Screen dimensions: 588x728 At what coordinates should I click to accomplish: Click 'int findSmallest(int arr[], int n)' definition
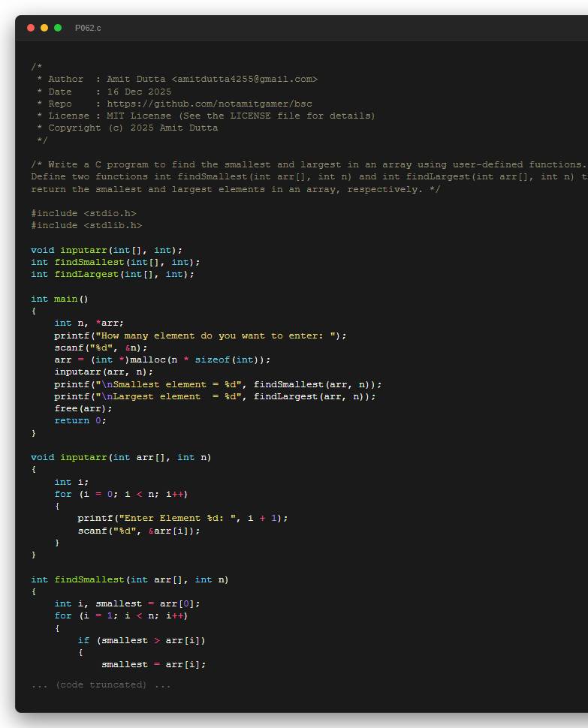pos(130,580)
